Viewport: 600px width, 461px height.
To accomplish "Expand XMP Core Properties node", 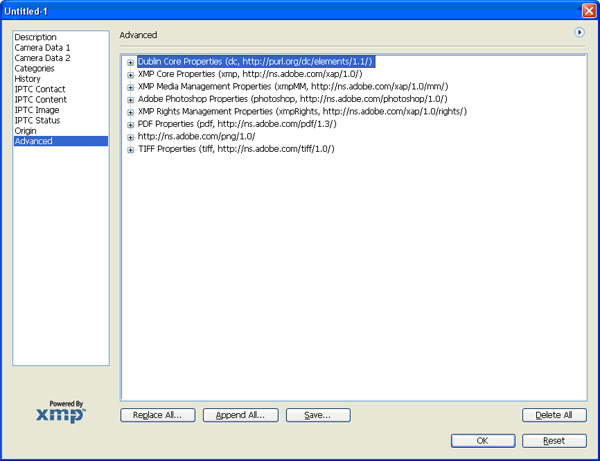I will point(130,75).
